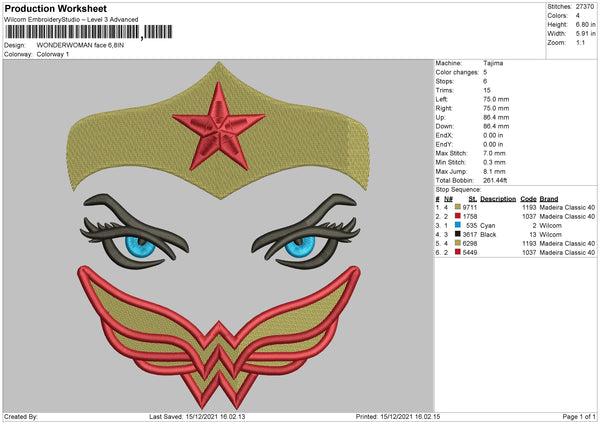The height and width of the screenshot is (424, 600).
Task: Click the Code column header
Action: pos(528,199)
